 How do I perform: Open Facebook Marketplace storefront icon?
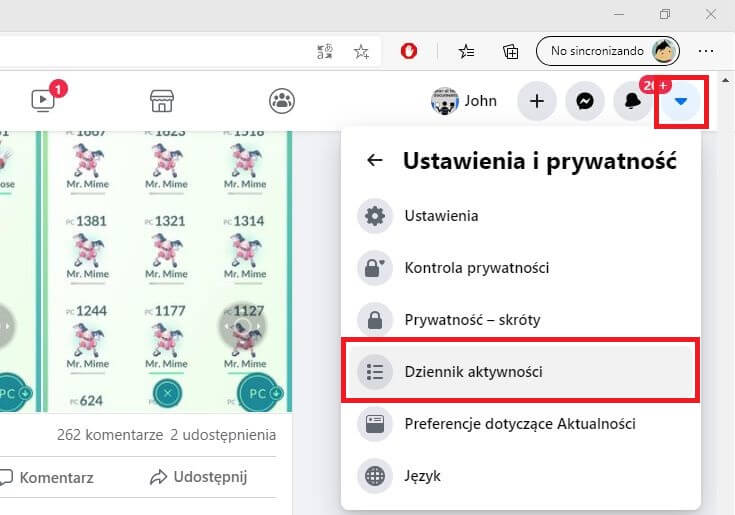coord(162,101)
